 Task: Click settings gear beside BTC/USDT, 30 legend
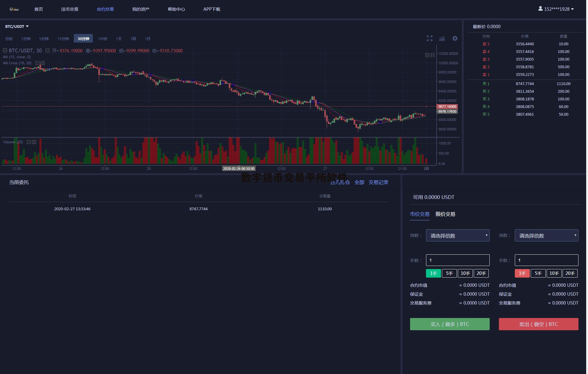pyautogui.click(x=47, y=50)
